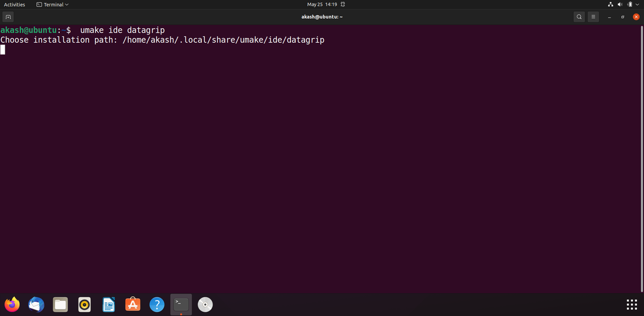Viewport: 644px width, 316px height.
Task: Click the installation path text line
Action: [162, 40]
